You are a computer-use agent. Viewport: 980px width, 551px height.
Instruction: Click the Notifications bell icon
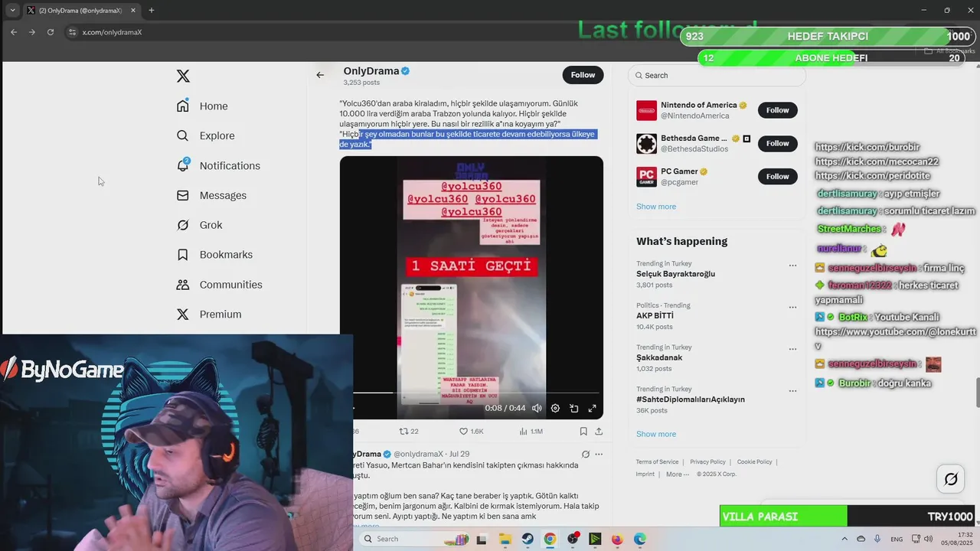[x=182, y=165]
